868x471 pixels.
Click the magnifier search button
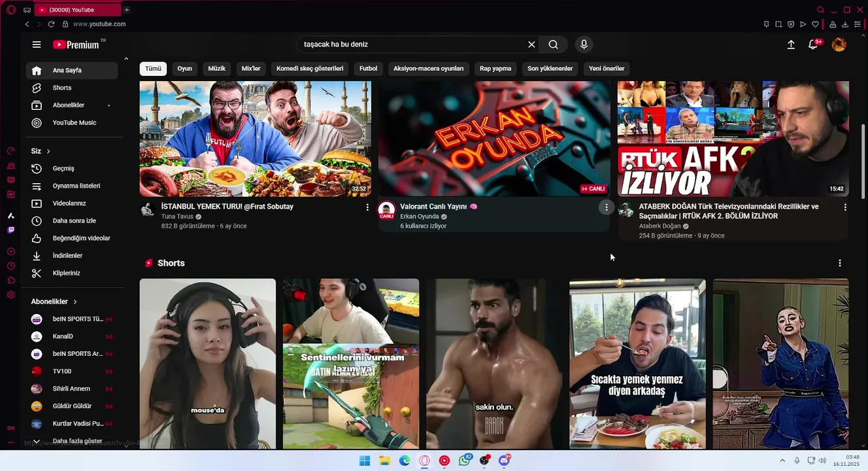(554, 44)
